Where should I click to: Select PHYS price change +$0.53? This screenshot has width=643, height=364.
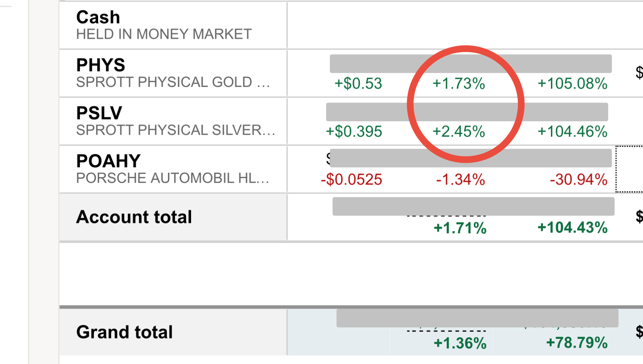click(358, 84)
